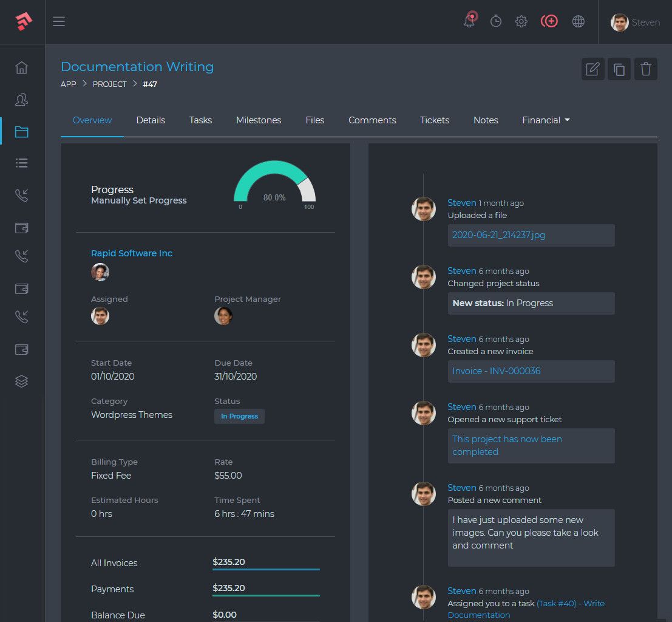Click the red quick-create plus icon

coord(549,21)
